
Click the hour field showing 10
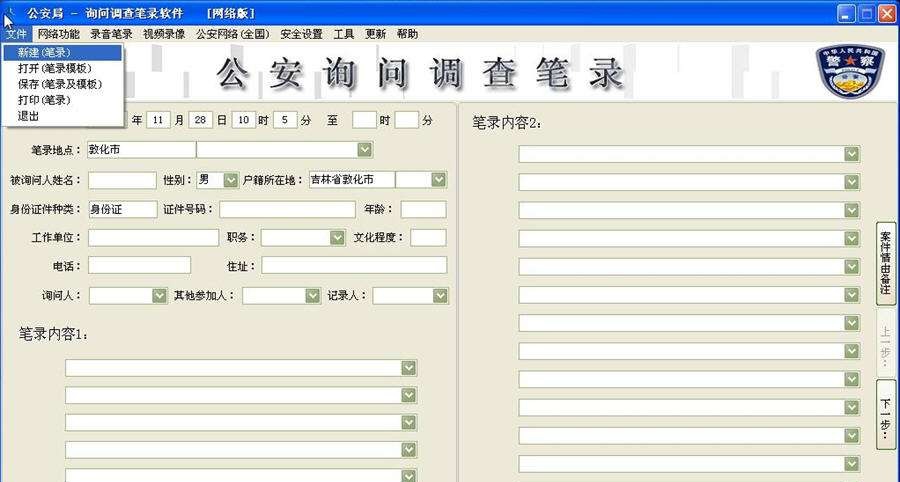click(243, 120)
